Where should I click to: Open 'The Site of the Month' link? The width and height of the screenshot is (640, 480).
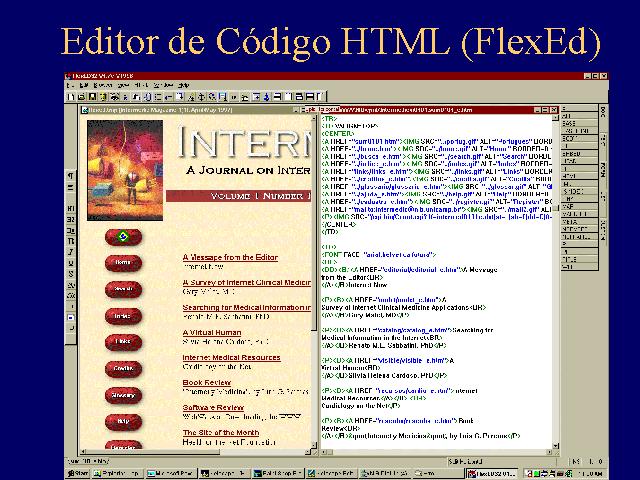(x=221, y=432)
